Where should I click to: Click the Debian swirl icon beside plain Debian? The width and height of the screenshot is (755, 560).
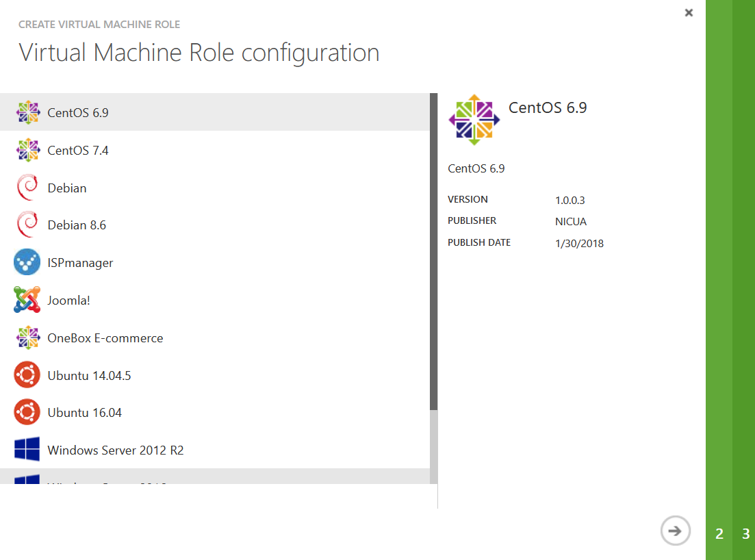pyautogui.click(x=27, y=188)
